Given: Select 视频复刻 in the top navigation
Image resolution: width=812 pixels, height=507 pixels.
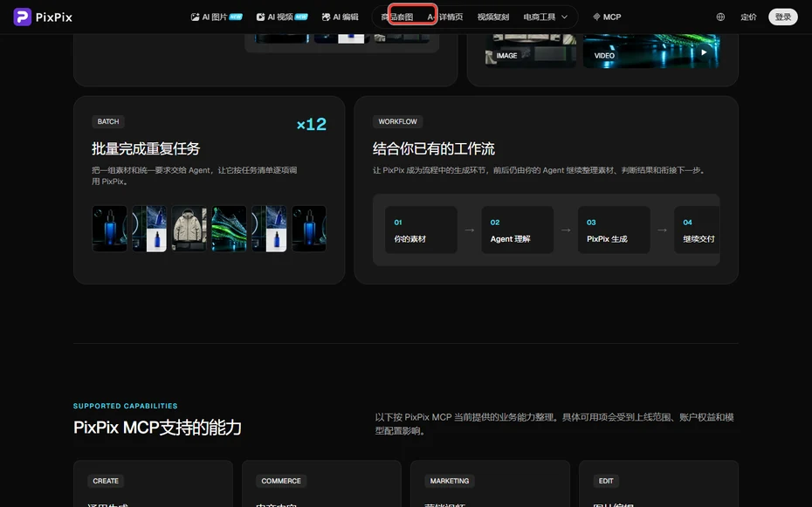Looking at the screenshot, I should 493,17.
